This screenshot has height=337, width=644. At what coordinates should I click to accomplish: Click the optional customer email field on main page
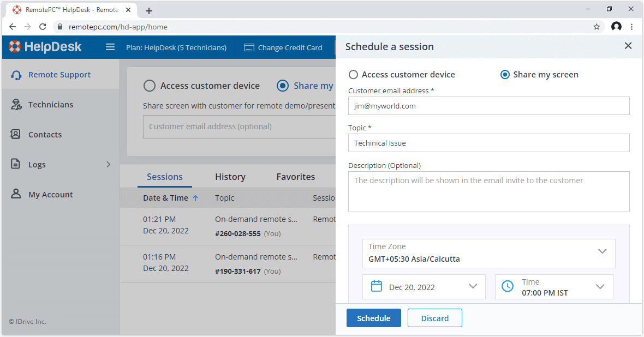[240, 127]
